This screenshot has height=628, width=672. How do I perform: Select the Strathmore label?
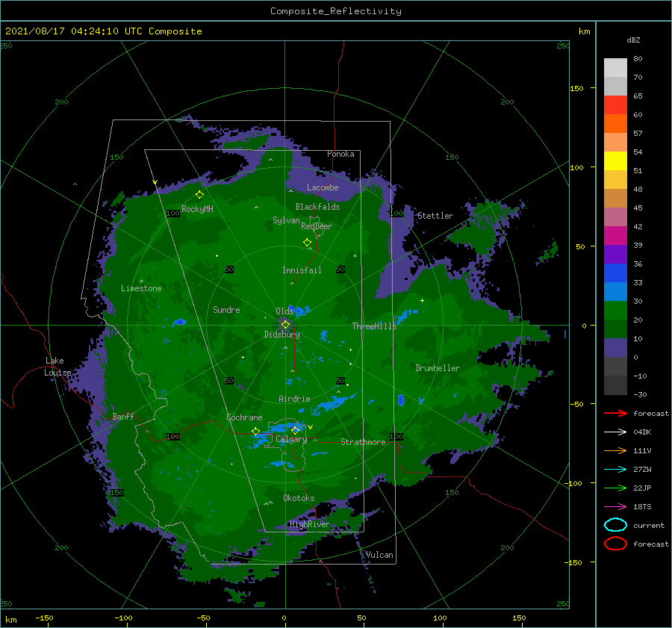(x=363, y=442)
